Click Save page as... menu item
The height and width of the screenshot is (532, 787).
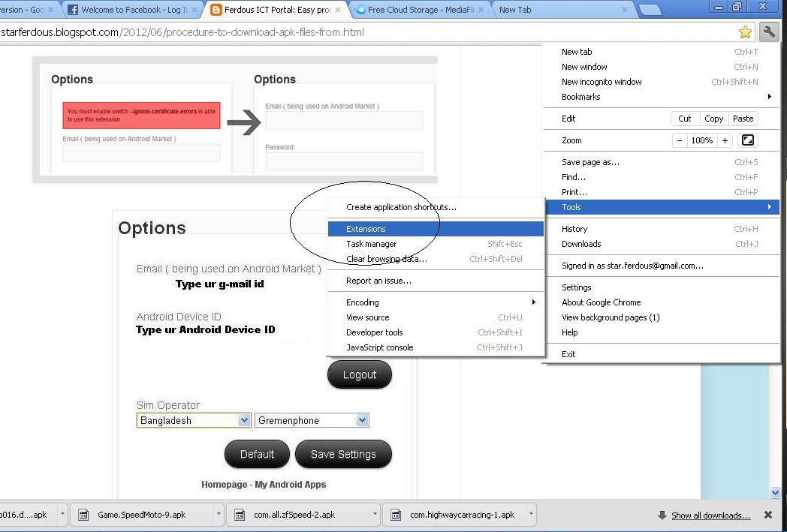[x=662, y=162]
